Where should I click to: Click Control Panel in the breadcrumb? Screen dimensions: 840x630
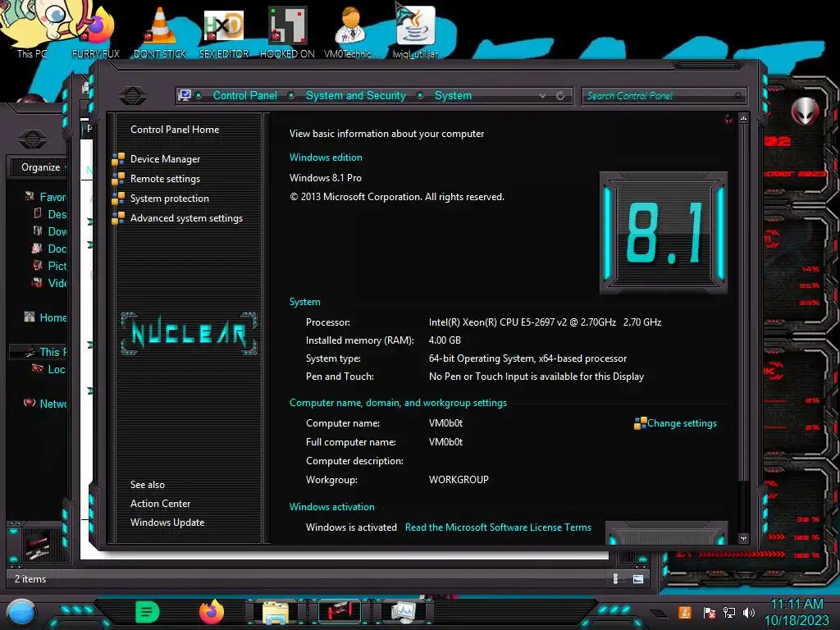pos(244,95)
